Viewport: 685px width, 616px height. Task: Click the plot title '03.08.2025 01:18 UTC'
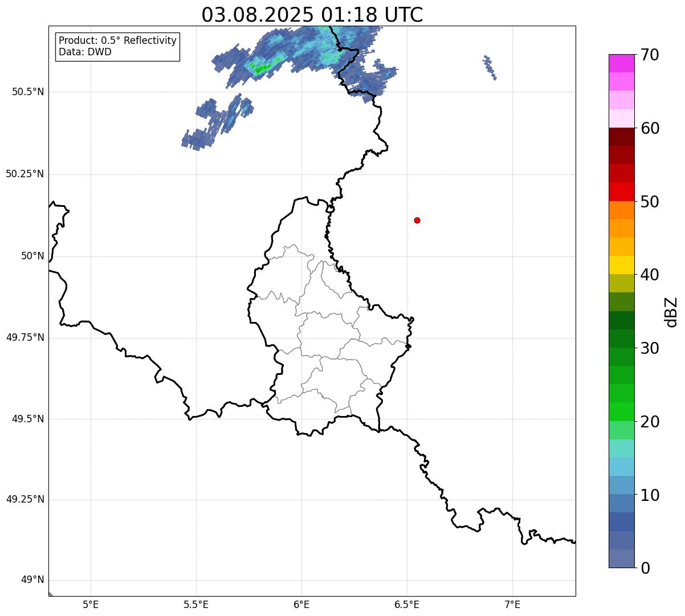[312, 15]
